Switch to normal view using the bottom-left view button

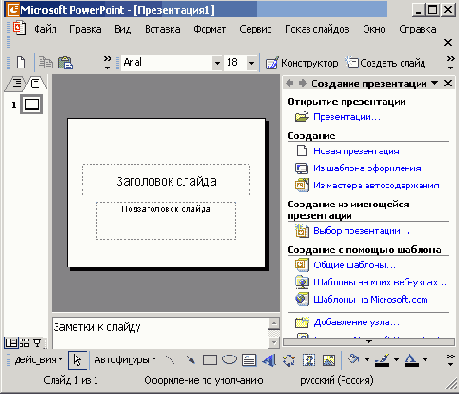(x=11, y=343)
